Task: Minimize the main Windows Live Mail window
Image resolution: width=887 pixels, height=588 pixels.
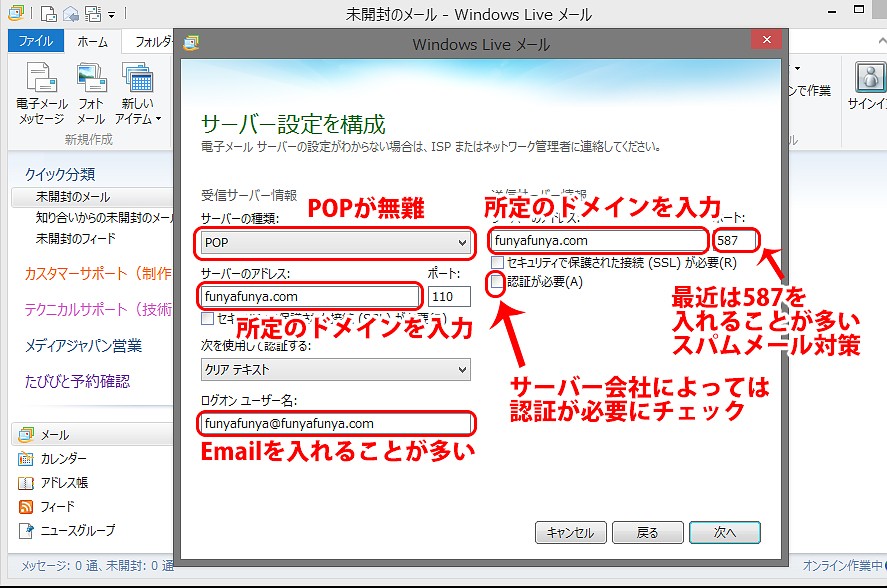Action: 832,11
